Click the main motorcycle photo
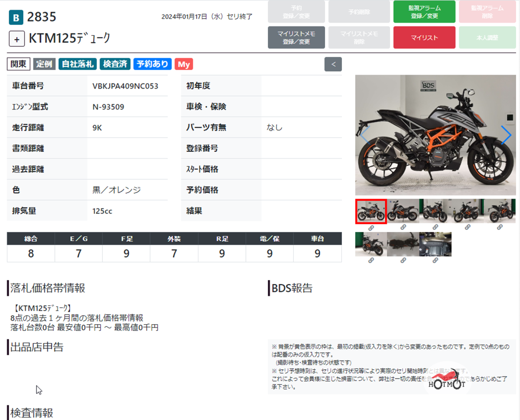The image size is (520, 420). click(x=435, y=135)
